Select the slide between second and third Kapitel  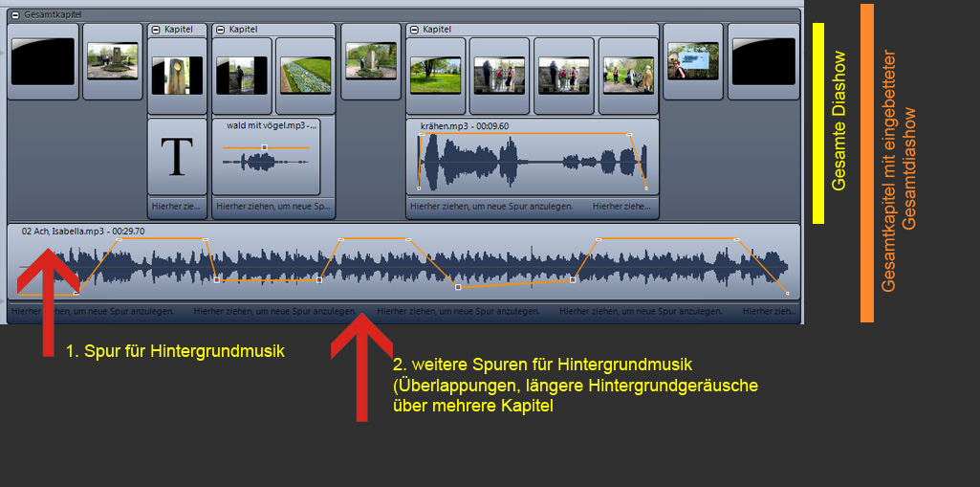point(371,62)
